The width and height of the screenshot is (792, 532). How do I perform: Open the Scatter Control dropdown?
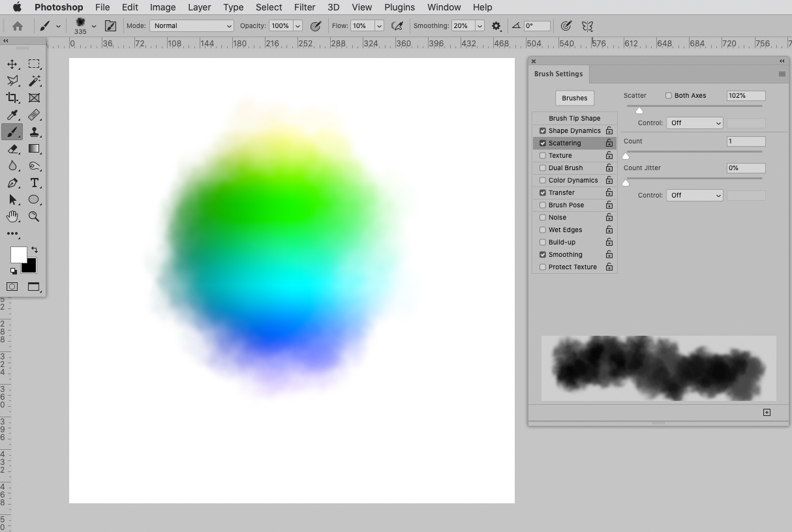click(x=694, y=123)
